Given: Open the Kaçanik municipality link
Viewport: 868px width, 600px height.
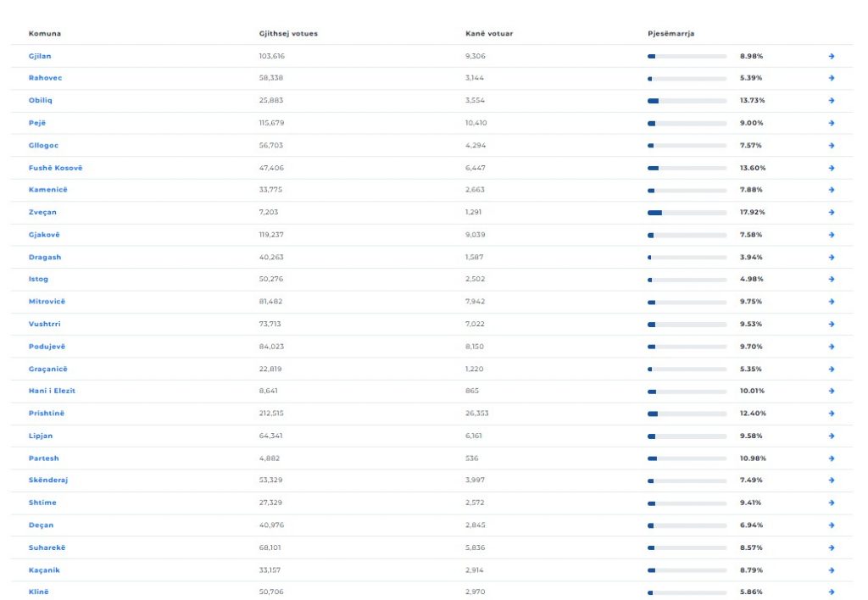Looking at the screenshot, I should point(44,570).
